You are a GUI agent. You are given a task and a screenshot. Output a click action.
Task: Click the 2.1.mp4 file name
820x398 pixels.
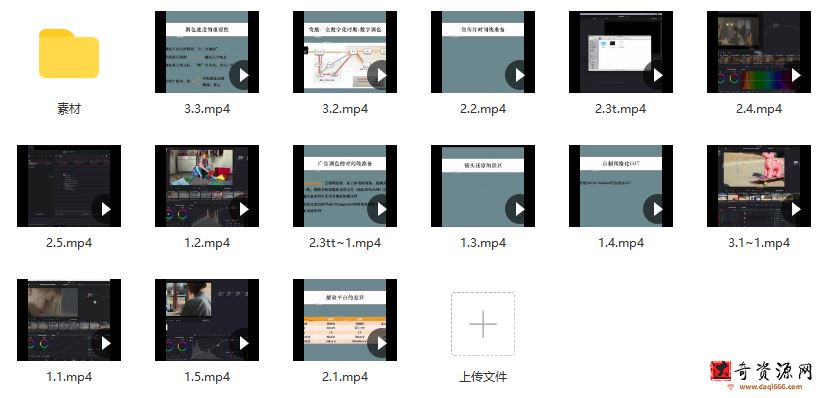pos(345,377)
